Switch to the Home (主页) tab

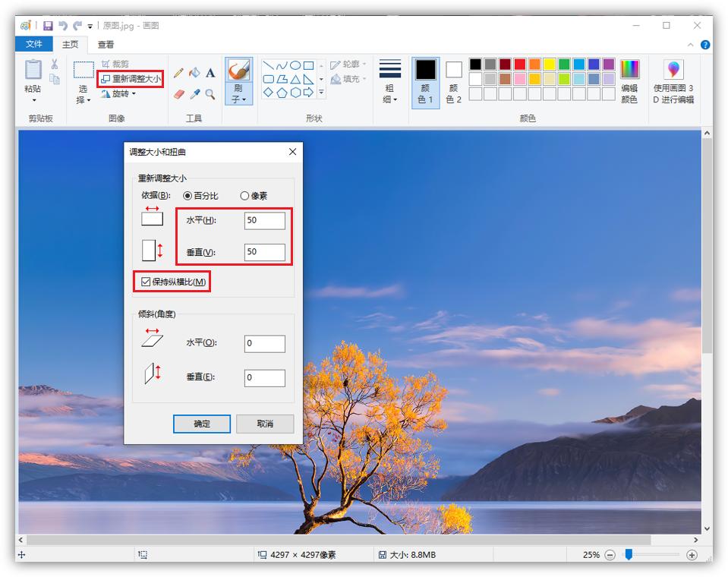coord(70,44)
